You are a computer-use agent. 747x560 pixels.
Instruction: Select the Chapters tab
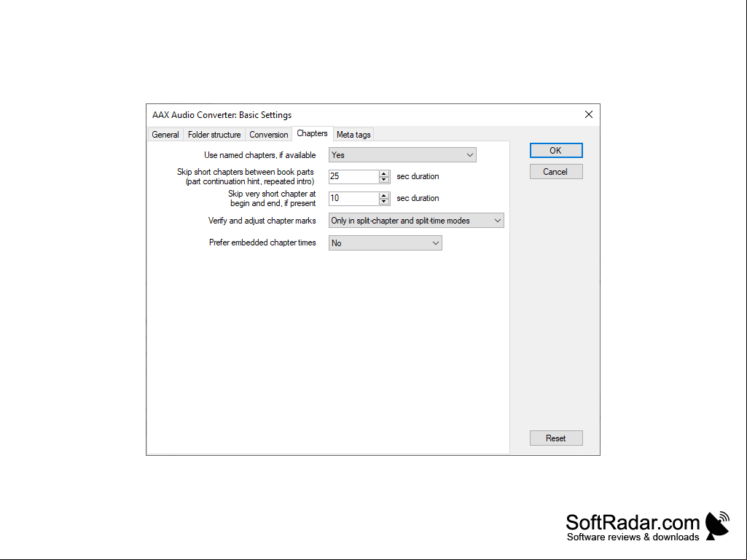[x=312, y=134]
